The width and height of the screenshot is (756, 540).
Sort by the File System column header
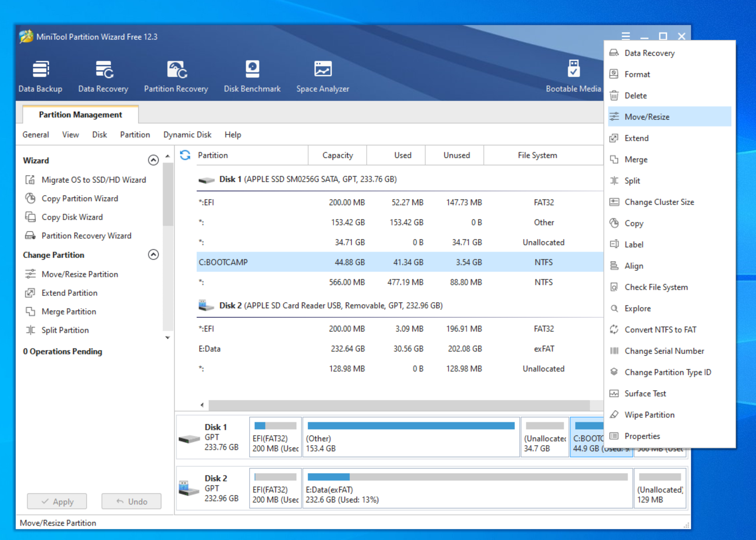(544, 155)
